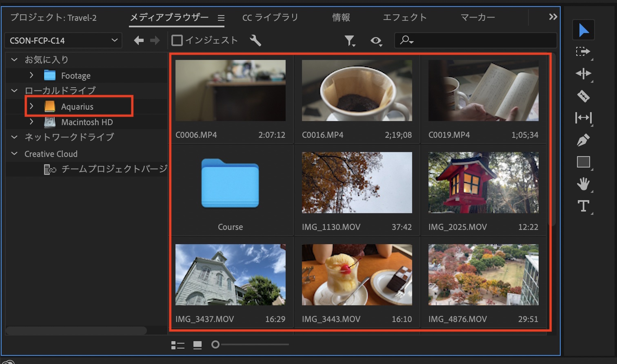Expand the Aquarius drive
This screenshot has width=617, height=364.
click(x=31, y=106)
